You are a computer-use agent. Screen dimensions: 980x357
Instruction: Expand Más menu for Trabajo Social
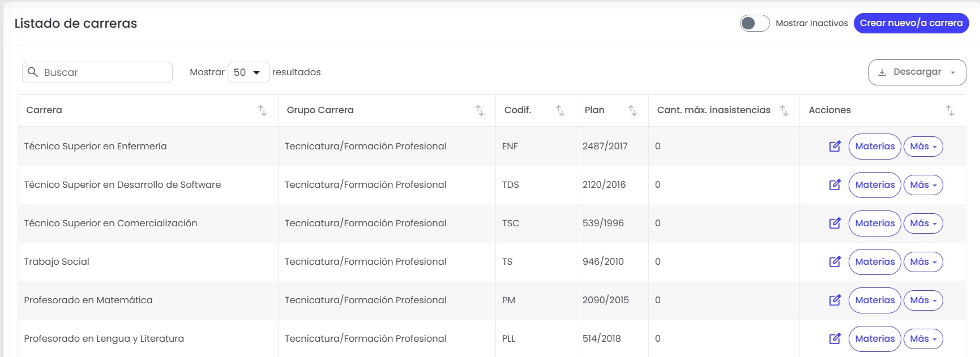tap(923, 262)
